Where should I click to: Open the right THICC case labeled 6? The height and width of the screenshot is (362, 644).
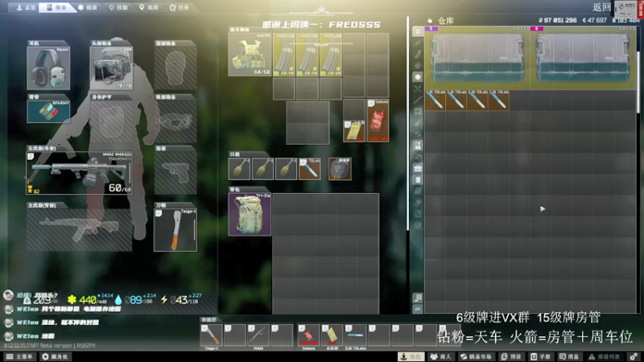(x=583, y=58)
